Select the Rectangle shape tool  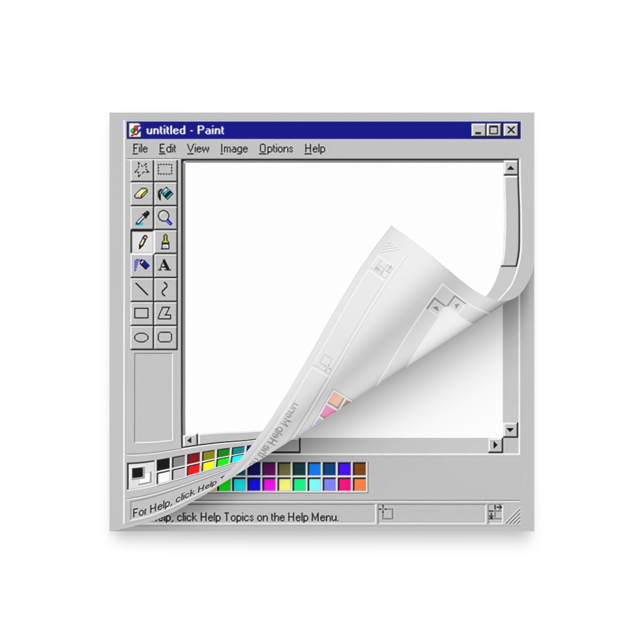[x=142, y=314]
